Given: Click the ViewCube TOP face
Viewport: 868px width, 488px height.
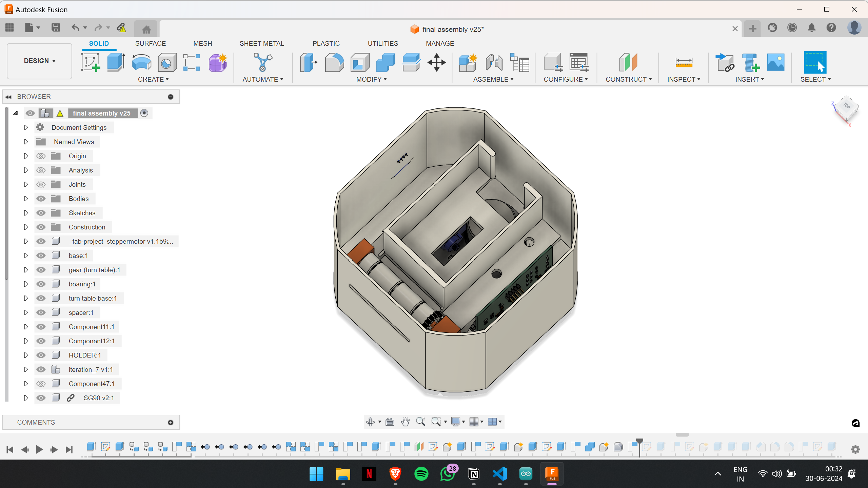Looking at the screenshot, I should click(847, 106).
